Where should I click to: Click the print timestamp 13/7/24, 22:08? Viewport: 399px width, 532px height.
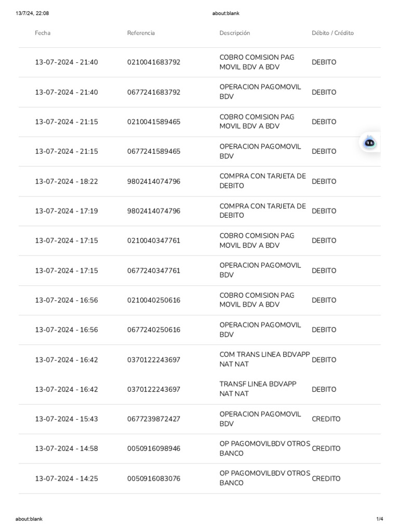click(32, 14)
